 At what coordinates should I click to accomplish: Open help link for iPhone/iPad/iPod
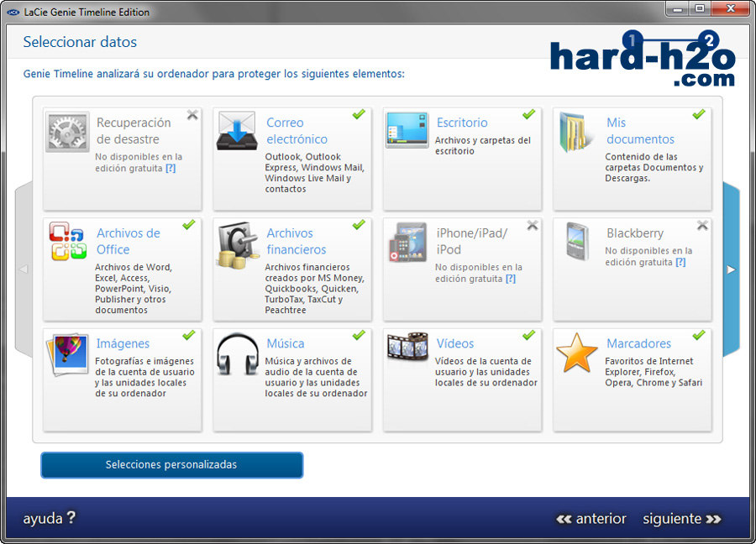click(511, 279)
